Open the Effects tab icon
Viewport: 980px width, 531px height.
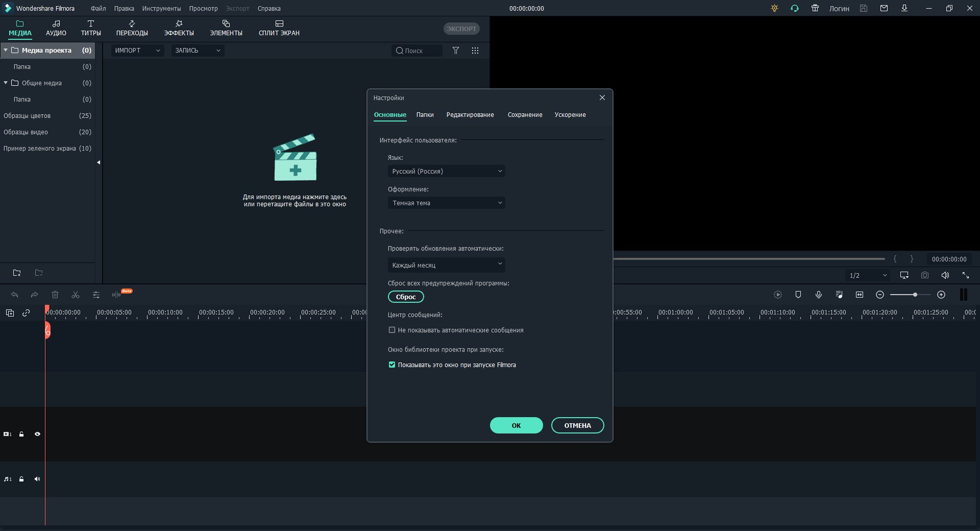click(179, 23)
